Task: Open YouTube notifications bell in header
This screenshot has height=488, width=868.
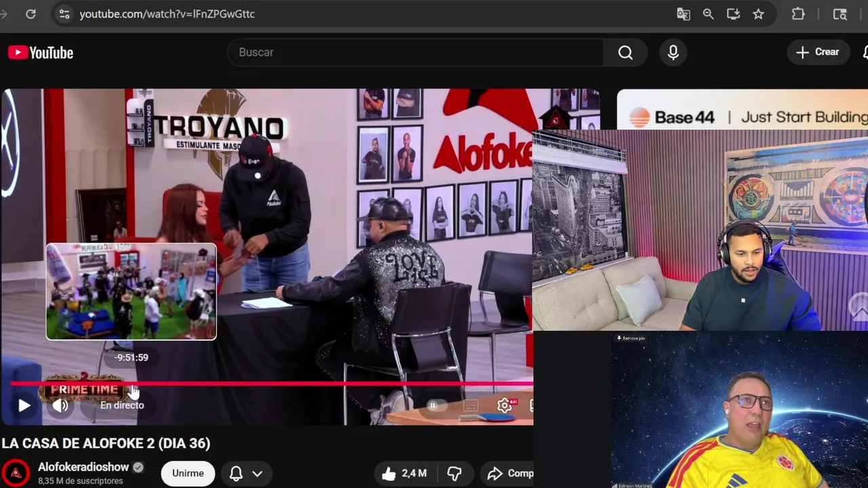Action: [x=865, y=52]
